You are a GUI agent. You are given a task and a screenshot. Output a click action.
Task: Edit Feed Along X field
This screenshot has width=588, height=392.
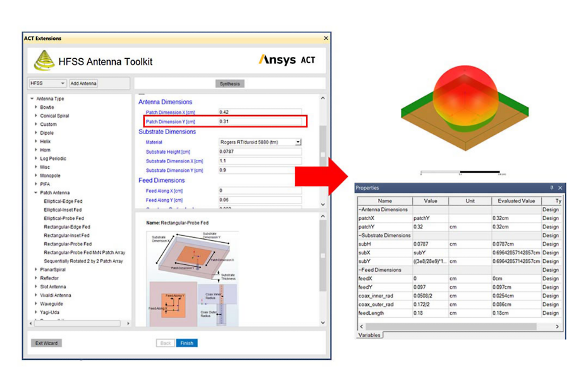260,190
